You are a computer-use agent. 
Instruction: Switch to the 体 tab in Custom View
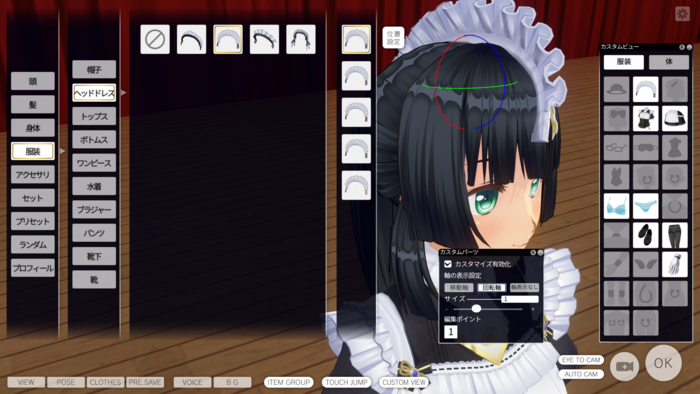click(669, 62)
